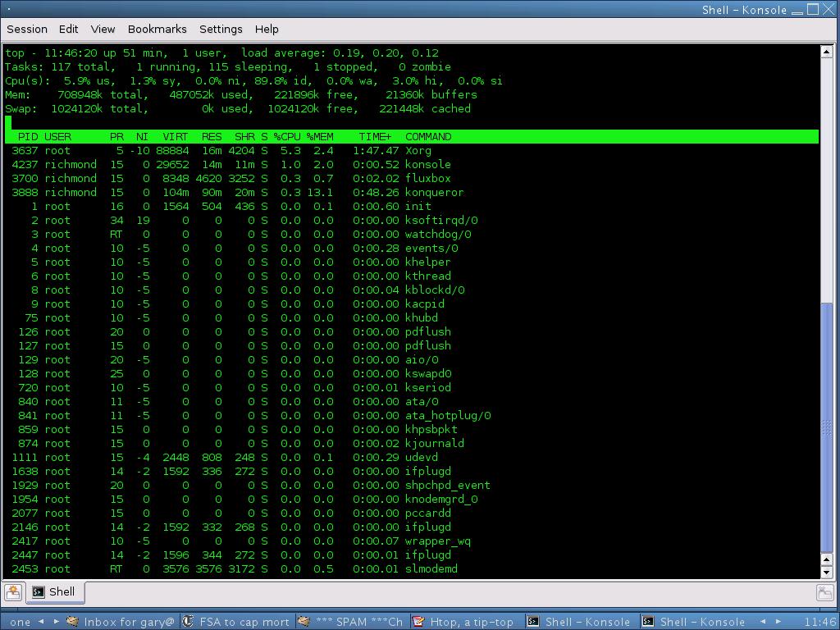Click the events/0 command
Screen dimensions: 840x630
click(x=431, y=248)
